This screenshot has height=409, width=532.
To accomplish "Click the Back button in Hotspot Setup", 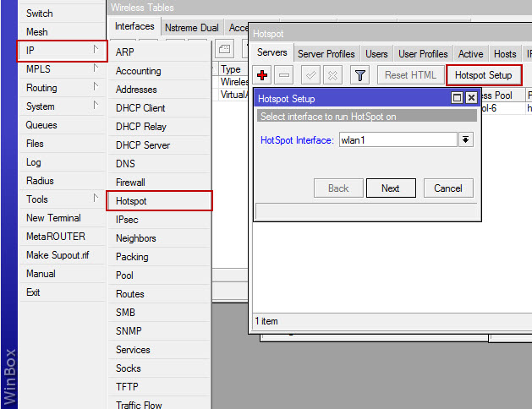I will [338, 188].
